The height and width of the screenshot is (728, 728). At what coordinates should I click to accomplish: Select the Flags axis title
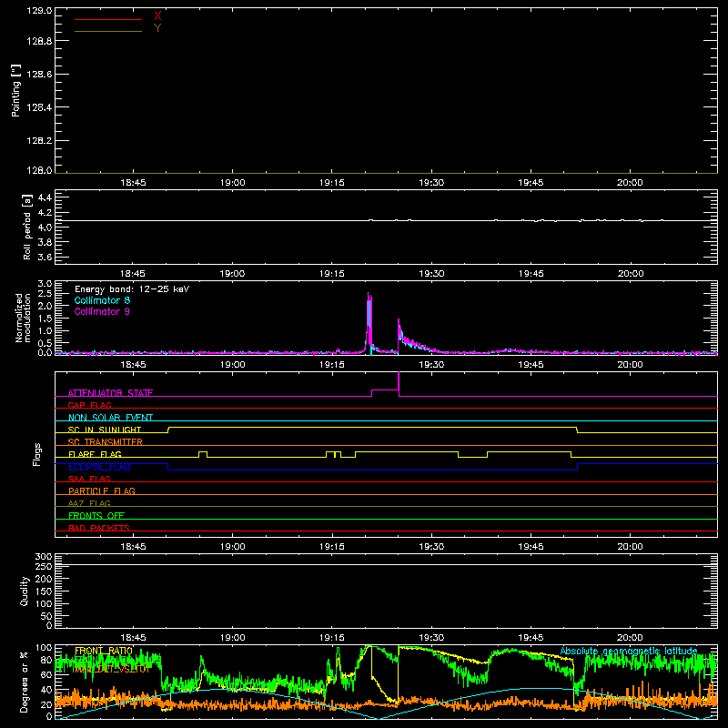tap(36, 454)
